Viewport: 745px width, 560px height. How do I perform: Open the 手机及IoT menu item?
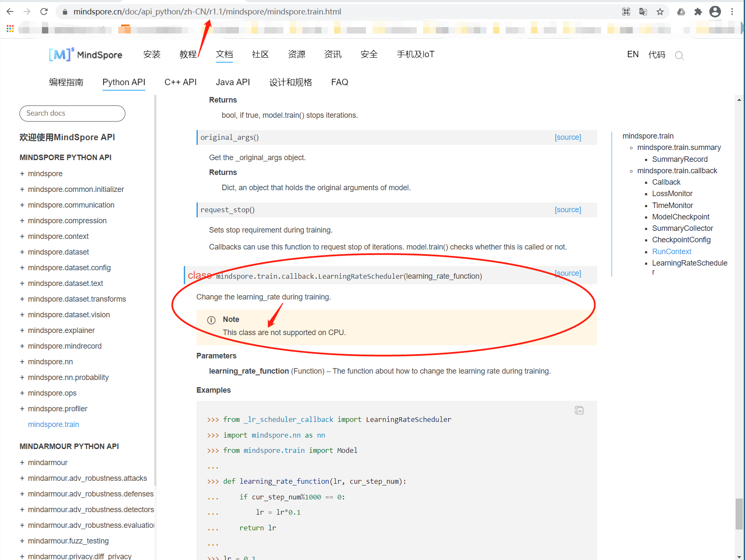[x=415, y=54]
